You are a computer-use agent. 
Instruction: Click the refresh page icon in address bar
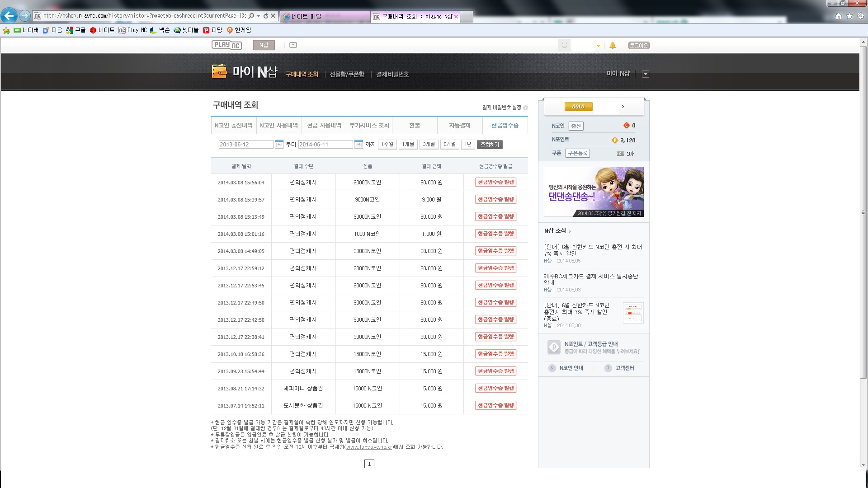(x=265, y=16)
